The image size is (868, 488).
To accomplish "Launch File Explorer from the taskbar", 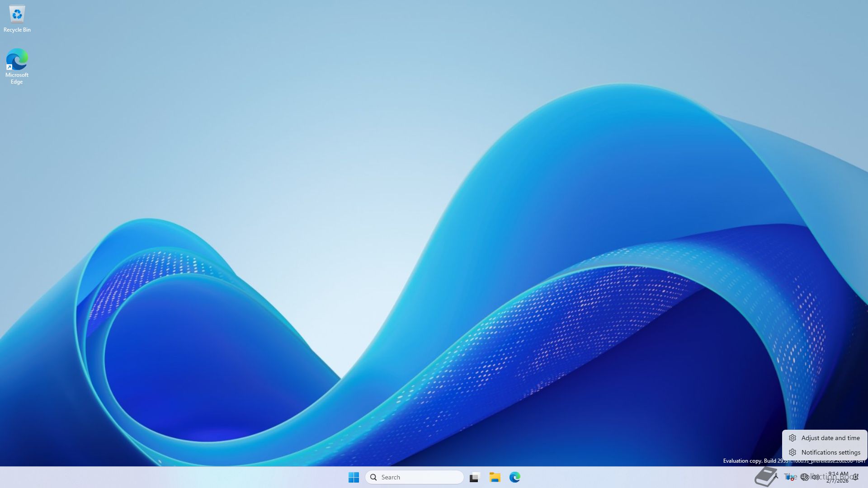I will pos(495,477).
